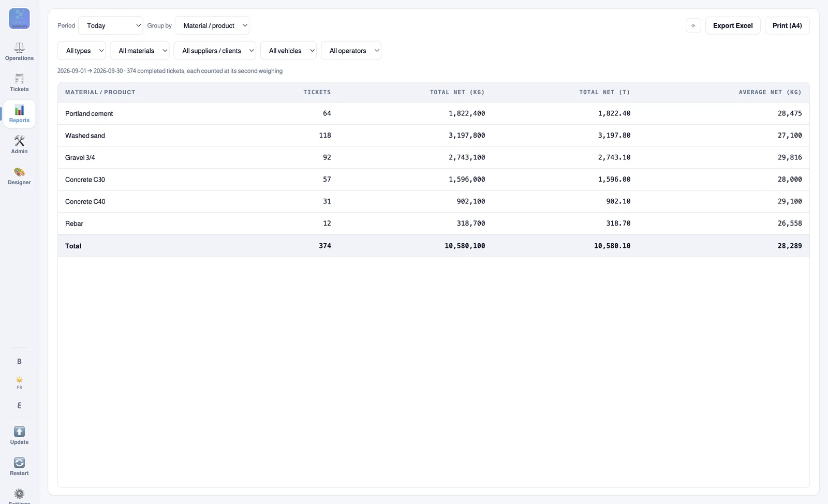Open All suppliers / clients filter
Image resolution: width=828 pixels, height=504 pixels.
pos(215,51)
